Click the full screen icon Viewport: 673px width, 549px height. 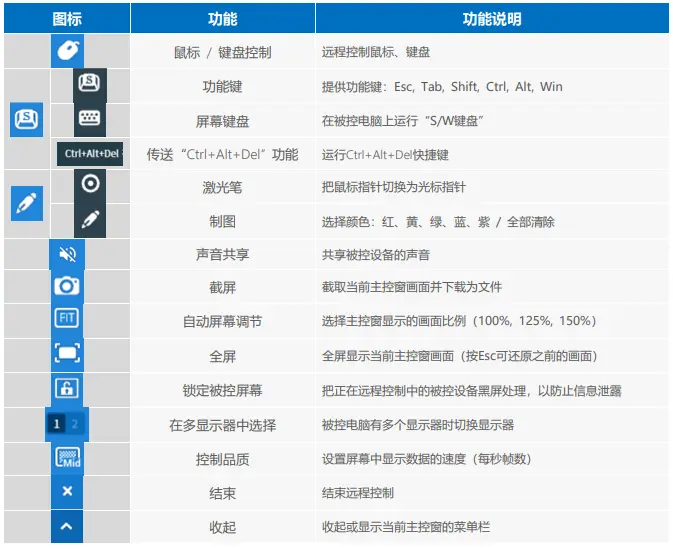click(x=67, y=353)
